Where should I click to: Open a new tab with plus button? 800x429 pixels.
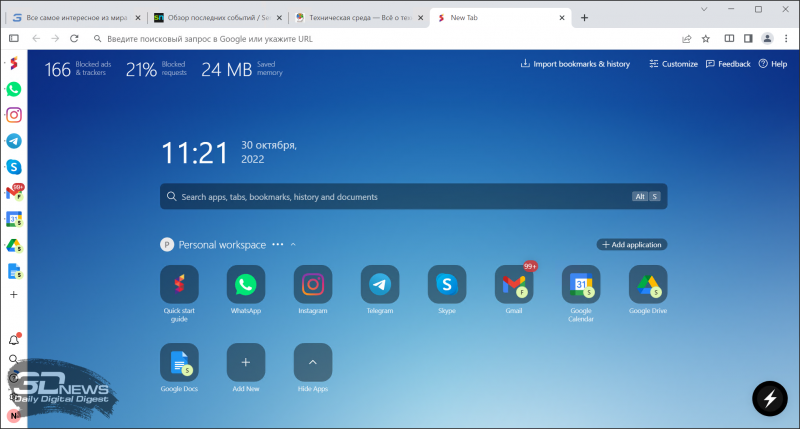pyautogui.click(x=584, y=17)
